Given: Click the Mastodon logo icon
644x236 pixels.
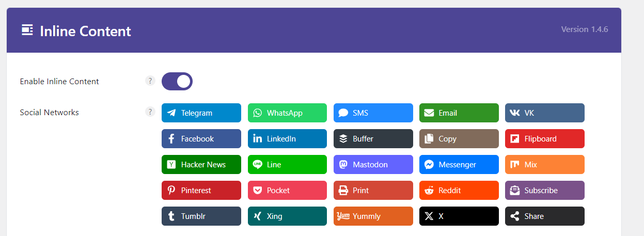Looking at the screenshot, I should pyautogui.click(x=343, y=165).
